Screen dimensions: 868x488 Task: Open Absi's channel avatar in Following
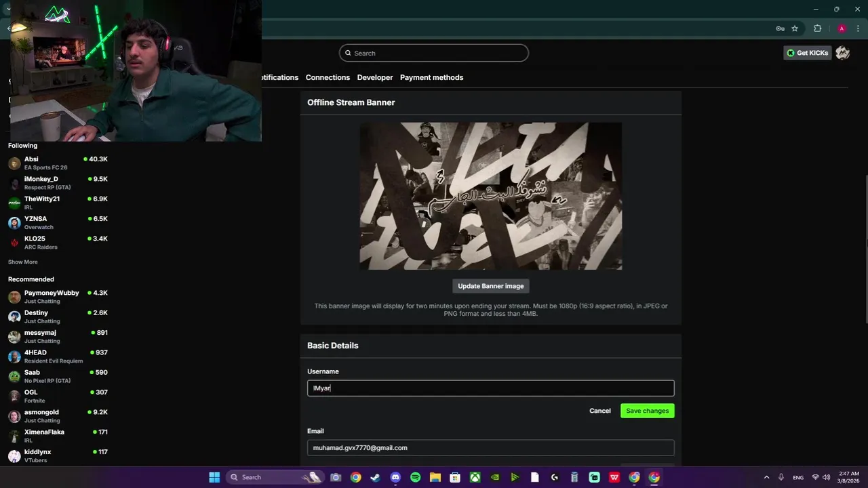(14, 163)
